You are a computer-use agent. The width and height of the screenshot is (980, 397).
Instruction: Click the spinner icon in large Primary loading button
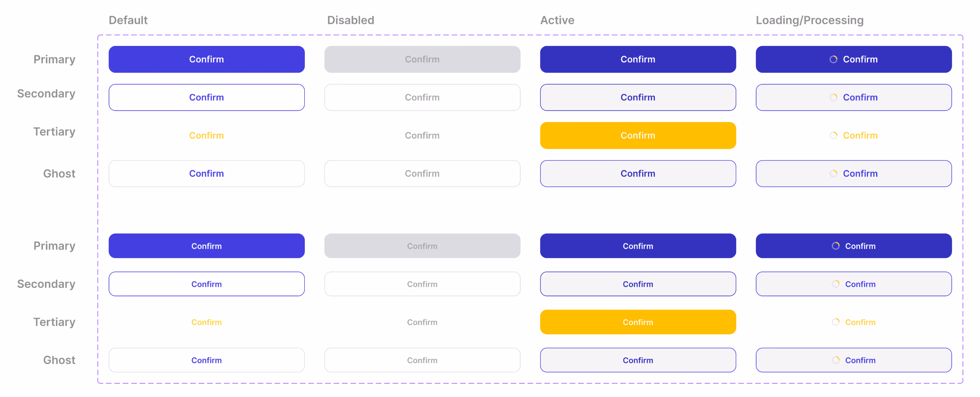833,59
